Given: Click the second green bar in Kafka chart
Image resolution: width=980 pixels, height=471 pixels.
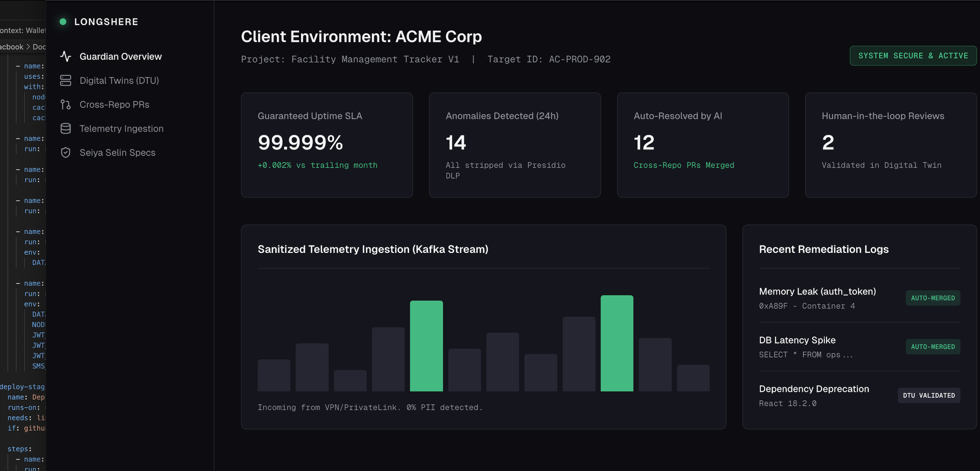Looking at the screenshot, I should [617, 342].
